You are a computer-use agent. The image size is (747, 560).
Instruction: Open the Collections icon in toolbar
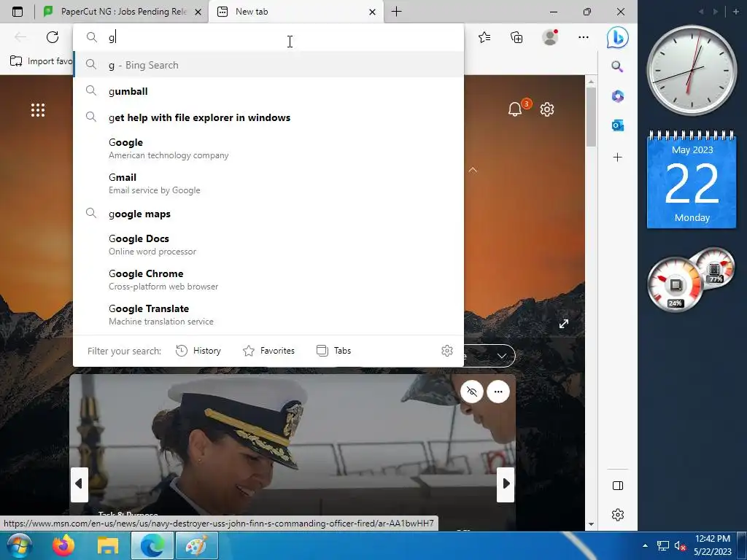tap(516, 37)
